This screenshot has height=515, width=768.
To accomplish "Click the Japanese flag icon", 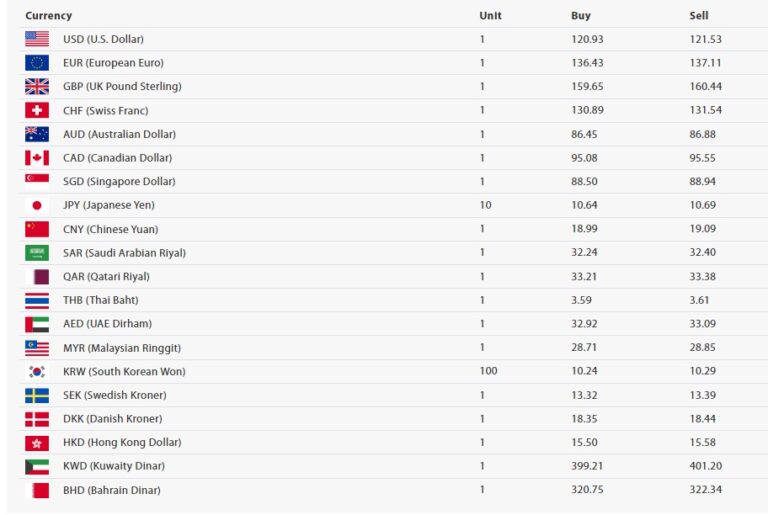I will (x=37, y=205).
